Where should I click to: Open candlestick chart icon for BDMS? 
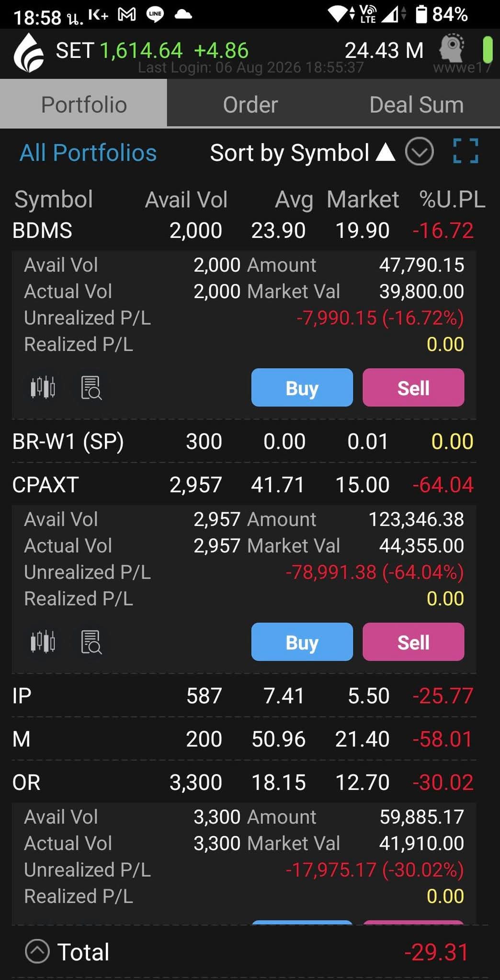pyautogui.click(x=43, y=388)
